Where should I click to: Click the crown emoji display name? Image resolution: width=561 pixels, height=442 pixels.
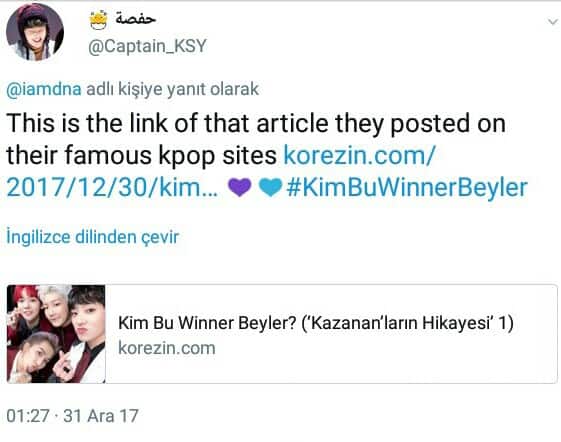[x=99, y=20]
